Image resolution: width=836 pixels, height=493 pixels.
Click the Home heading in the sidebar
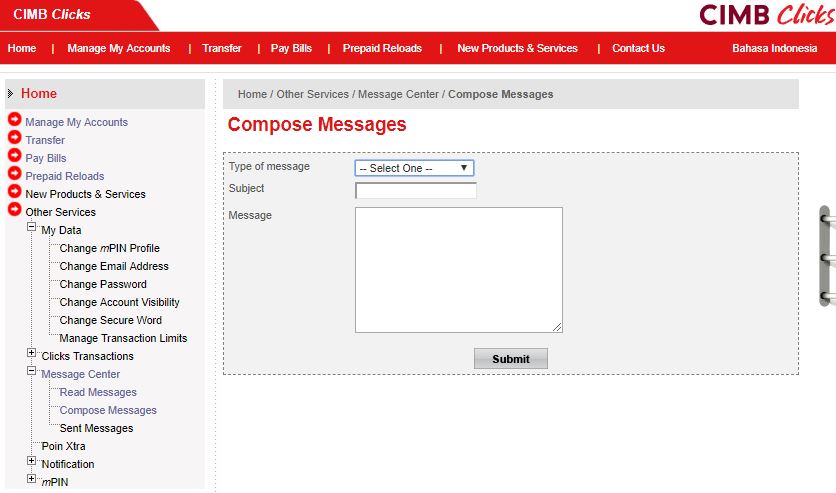pos(39,94)
